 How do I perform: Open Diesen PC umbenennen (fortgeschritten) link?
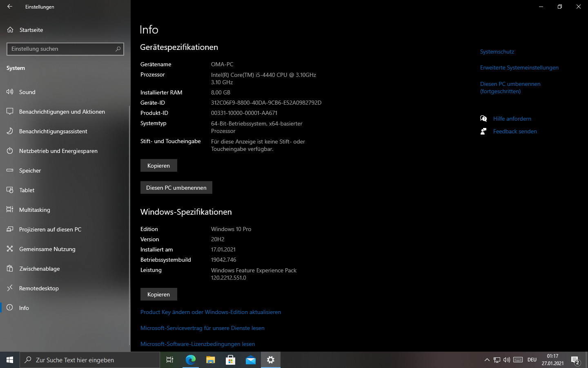510,88
